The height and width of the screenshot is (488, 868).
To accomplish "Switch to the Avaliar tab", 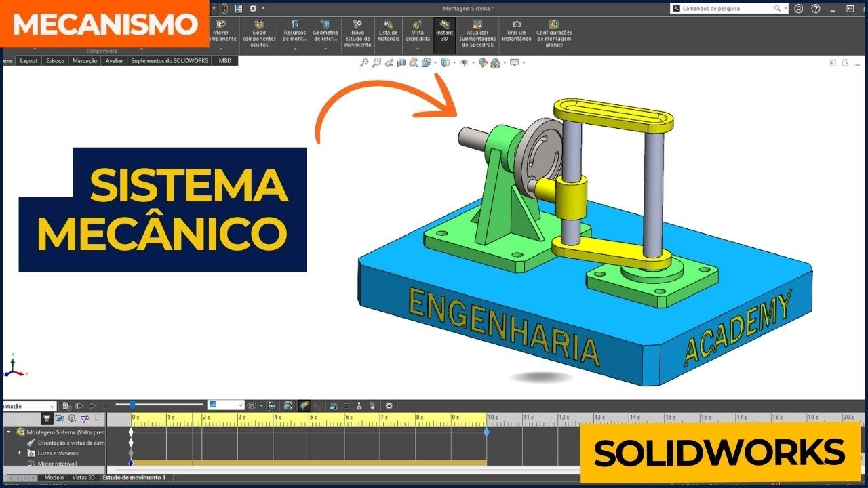I will (x=115, y=60).
